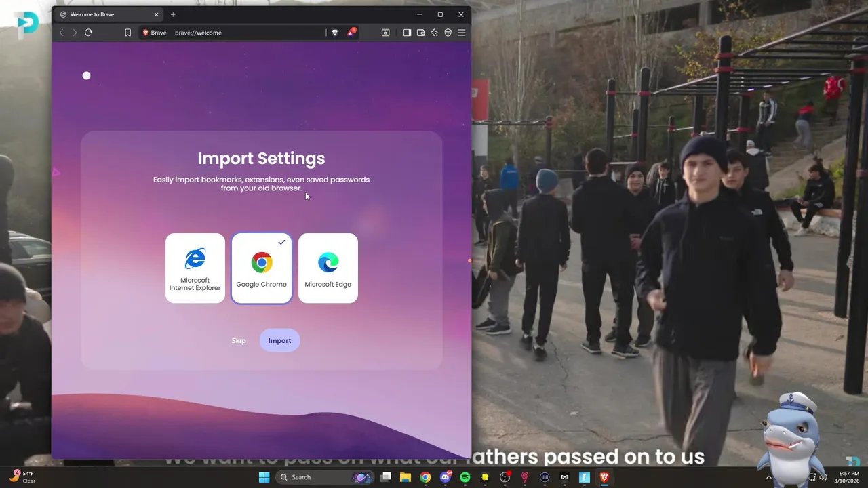Open File Explorer from the taskbar
The height and width of the screenshot is (488, 868).
[406, 477]
